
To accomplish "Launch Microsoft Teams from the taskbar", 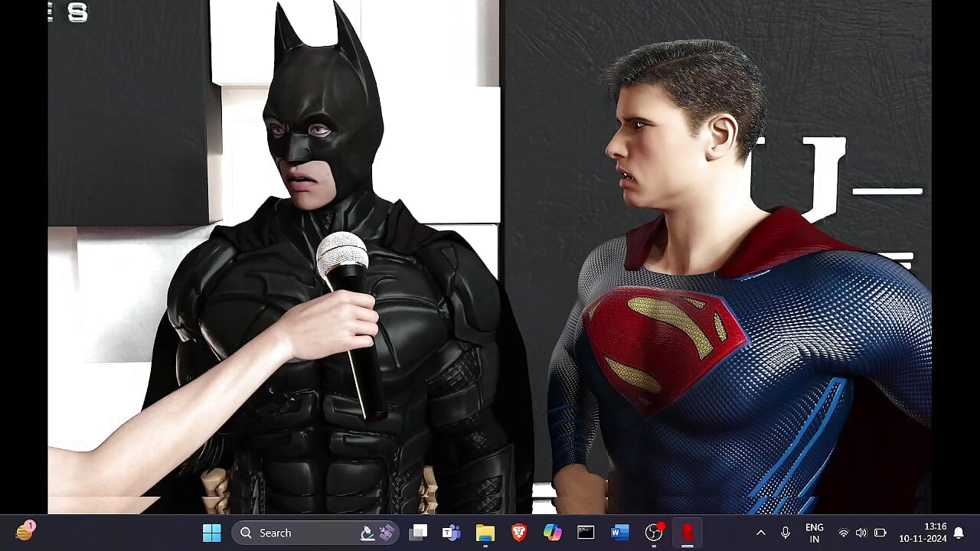I will pos(451,533).
